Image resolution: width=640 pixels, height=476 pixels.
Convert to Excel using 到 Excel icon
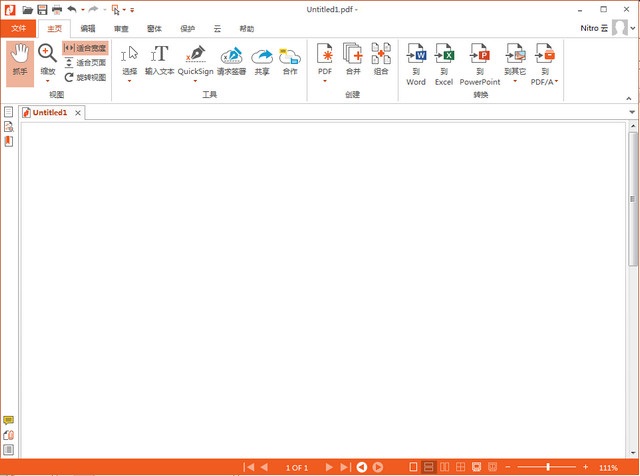(x=444, y=63)
